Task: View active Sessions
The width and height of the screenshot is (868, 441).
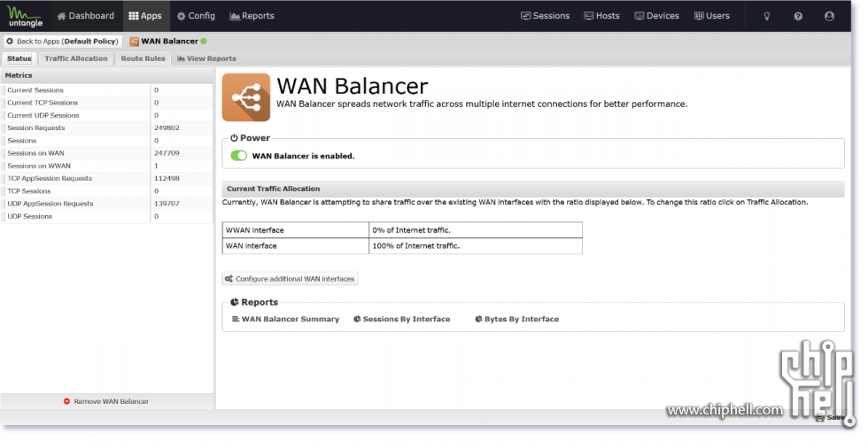Action: 546,16
